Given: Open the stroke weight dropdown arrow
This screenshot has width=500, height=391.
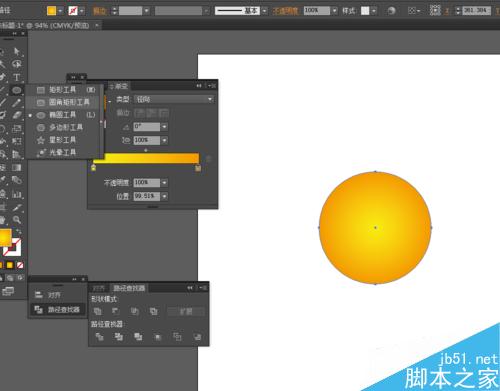Looking at the screenshot, I should tap(147, 11).
